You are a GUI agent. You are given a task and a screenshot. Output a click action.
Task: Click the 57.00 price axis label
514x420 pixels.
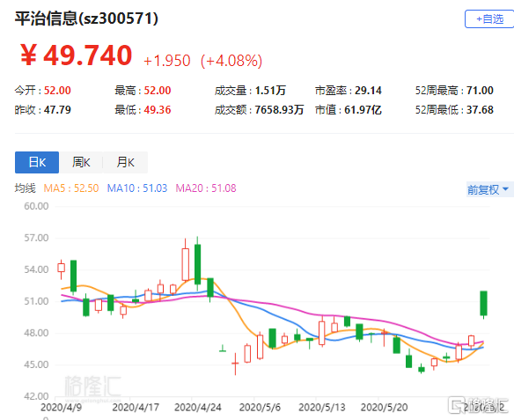point(36,238)
